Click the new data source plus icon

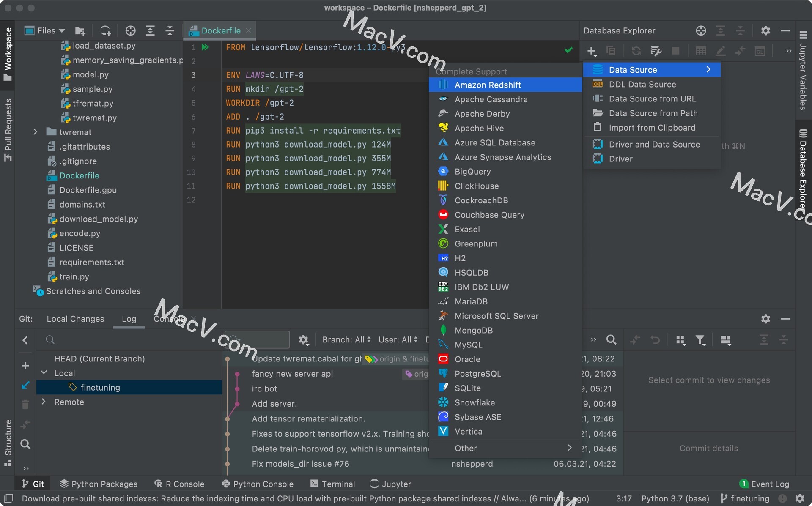tap(591, 51)
